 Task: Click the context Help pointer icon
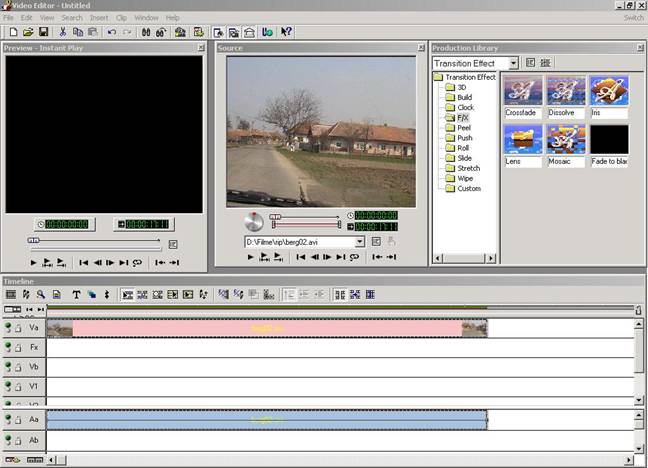[286, 32]
